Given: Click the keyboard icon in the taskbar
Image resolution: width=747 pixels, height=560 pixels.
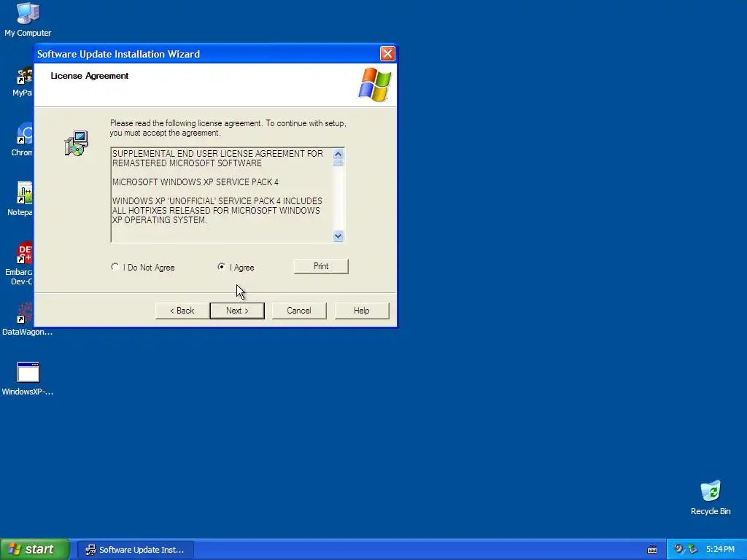Looking at the screenshot, I should 652,550.
